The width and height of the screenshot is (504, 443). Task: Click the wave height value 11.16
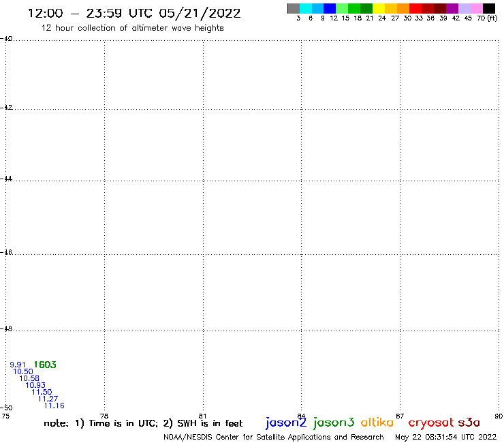point(54,406)
